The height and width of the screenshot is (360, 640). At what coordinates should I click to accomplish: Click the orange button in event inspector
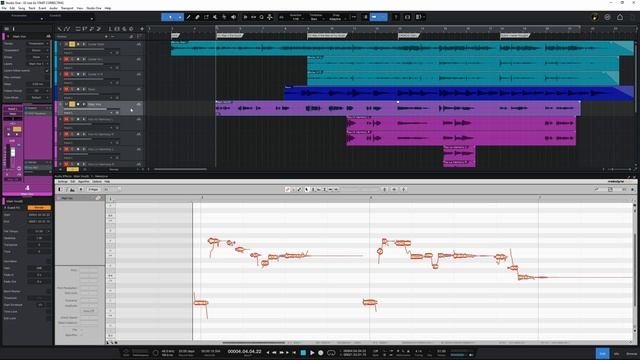click(x=39, y=208)
